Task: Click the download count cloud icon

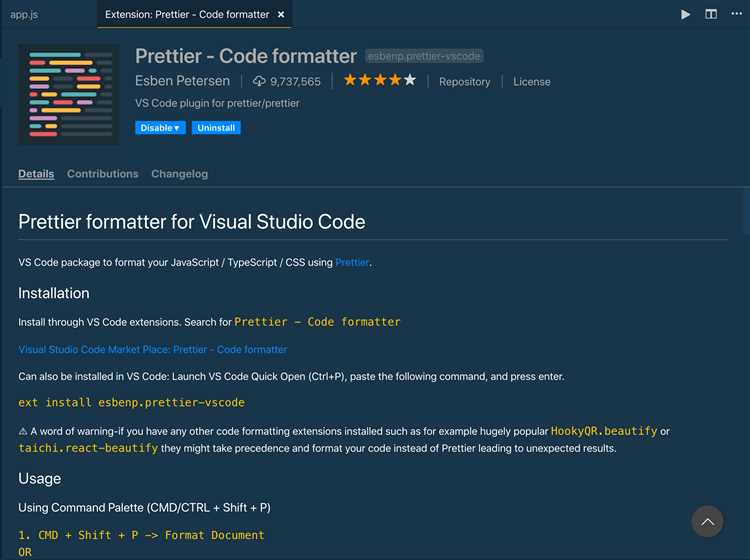Action: click(259, 81)
